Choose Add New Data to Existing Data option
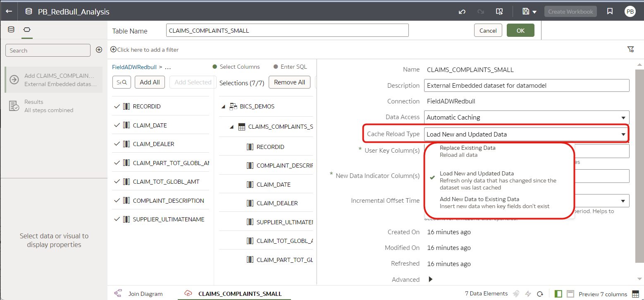 (499, 202)
